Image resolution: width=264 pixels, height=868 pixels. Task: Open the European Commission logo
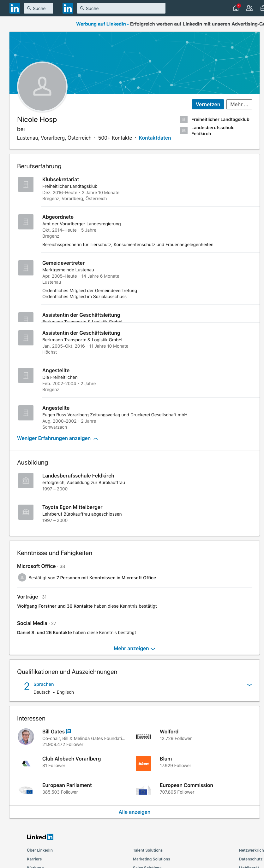coord(143,790)
